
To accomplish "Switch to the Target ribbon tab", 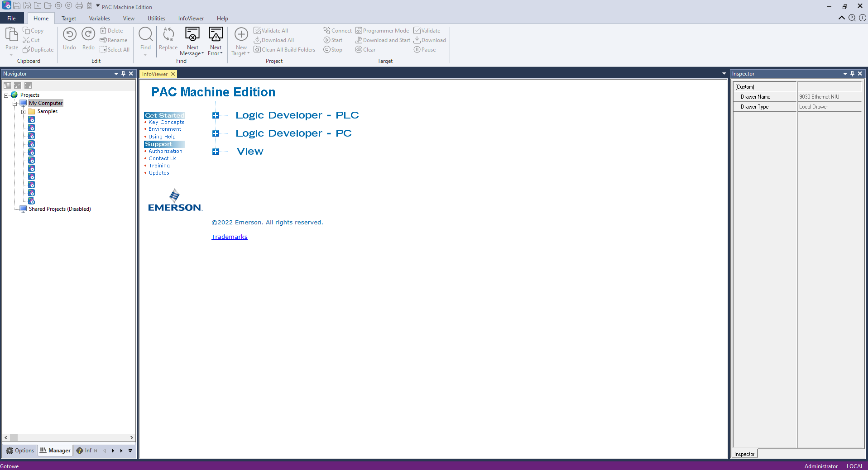I will [69, 19].
